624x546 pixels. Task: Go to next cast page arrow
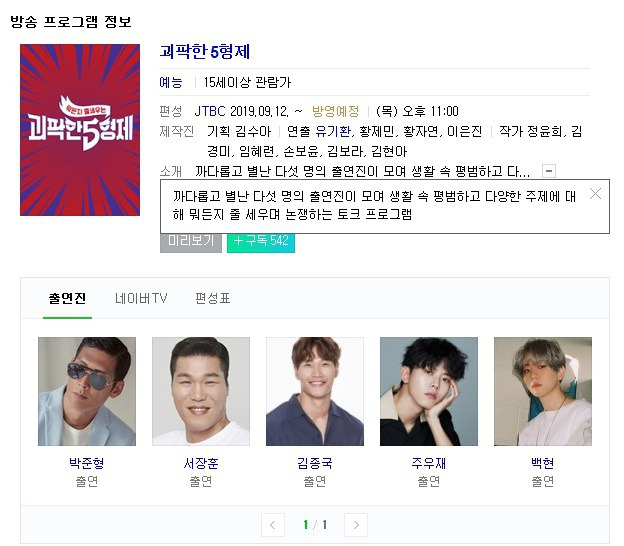(356, 525)
